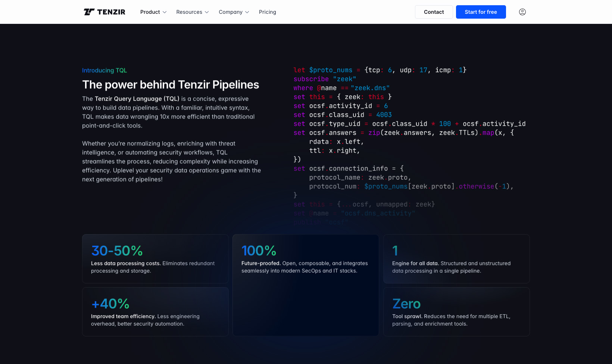Image resolution: width=612 pixels, height=364 pixels.
Task: Click the where @name == "zeek.dns" line
Action: pyautogui.click(x=341, y=88)
